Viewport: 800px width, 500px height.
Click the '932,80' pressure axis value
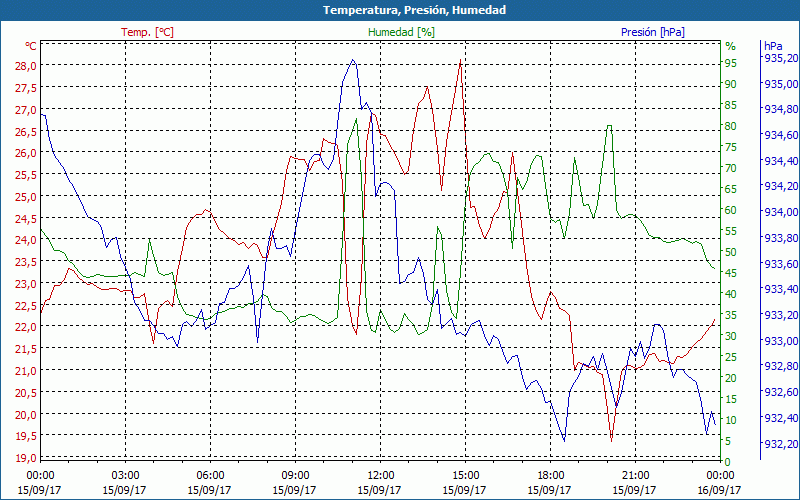[x=781, y=366]
